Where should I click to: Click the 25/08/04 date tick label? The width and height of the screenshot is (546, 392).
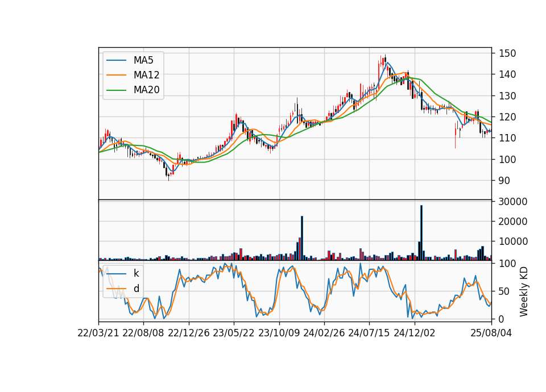click(x=491, y=333)
